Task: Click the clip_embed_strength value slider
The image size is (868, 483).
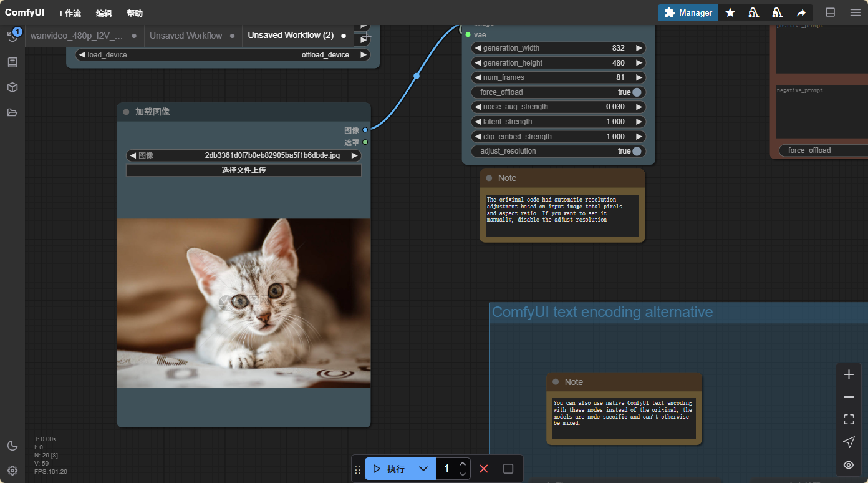Action: click(559, 137)
